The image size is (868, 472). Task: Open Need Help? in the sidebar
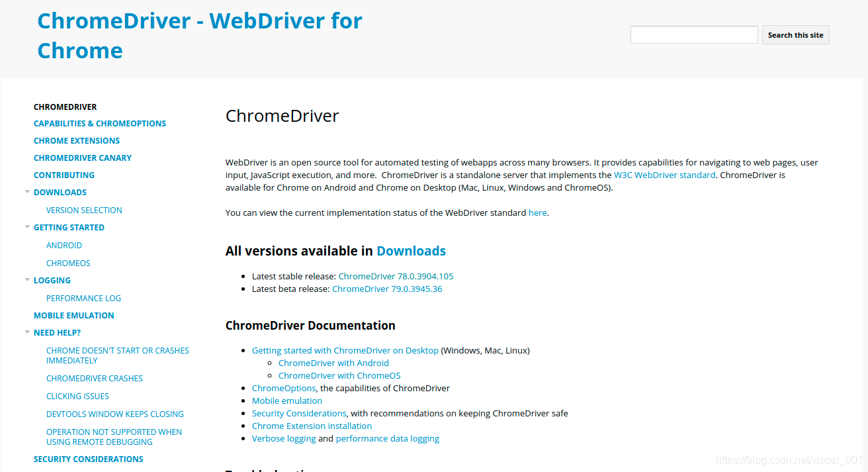coord(57,333)
